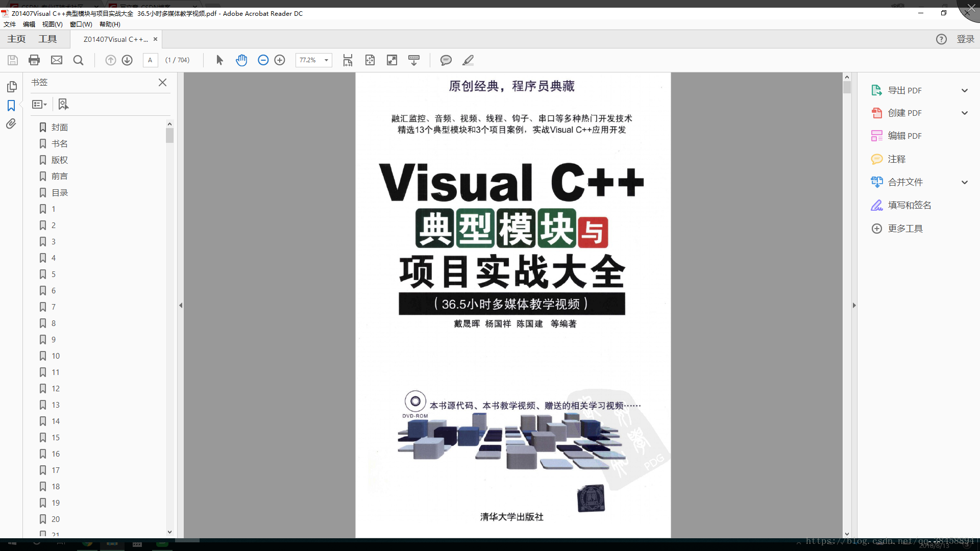Click the zoom in plus icon
Image resolution: width=980 pixels, height=551 pixels.
pyautogui.click(x=280, y=60)
